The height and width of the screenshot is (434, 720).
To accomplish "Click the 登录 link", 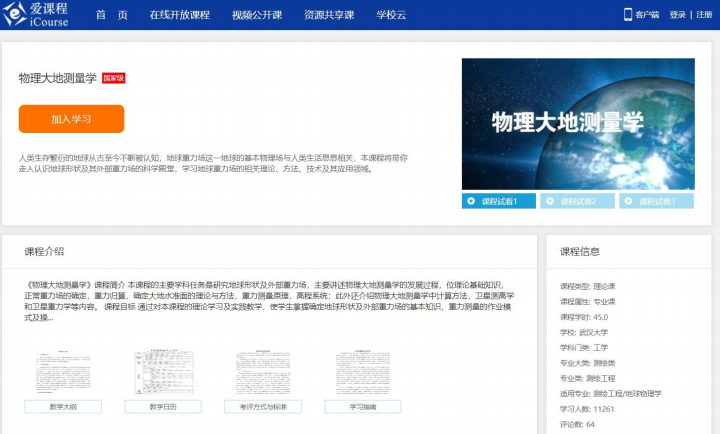I will [677, 15].
